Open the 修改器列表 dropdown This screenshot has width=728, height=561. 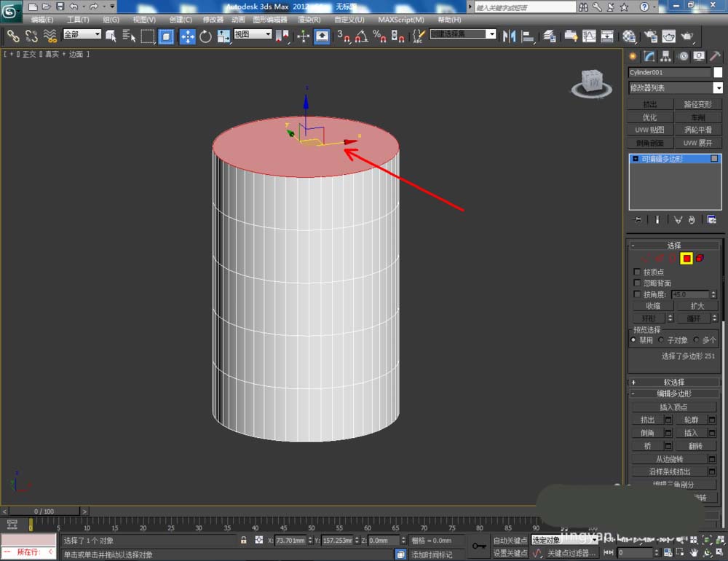click(x=675, y=88)
